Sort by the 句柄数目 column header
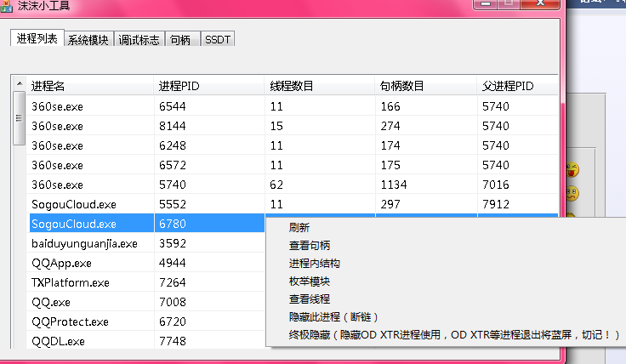The width and height of the screenshot is (626, 364). pos(426,85)
